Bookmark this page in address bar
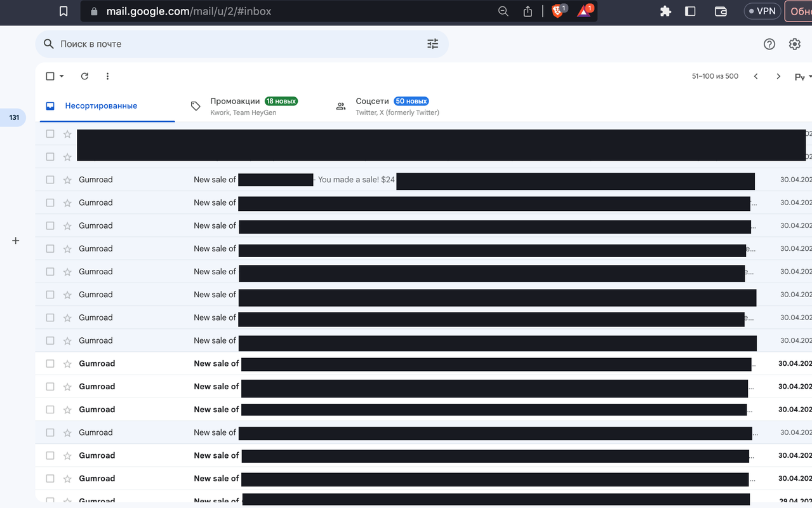This screenshot has height=508, width=812. 63,11
